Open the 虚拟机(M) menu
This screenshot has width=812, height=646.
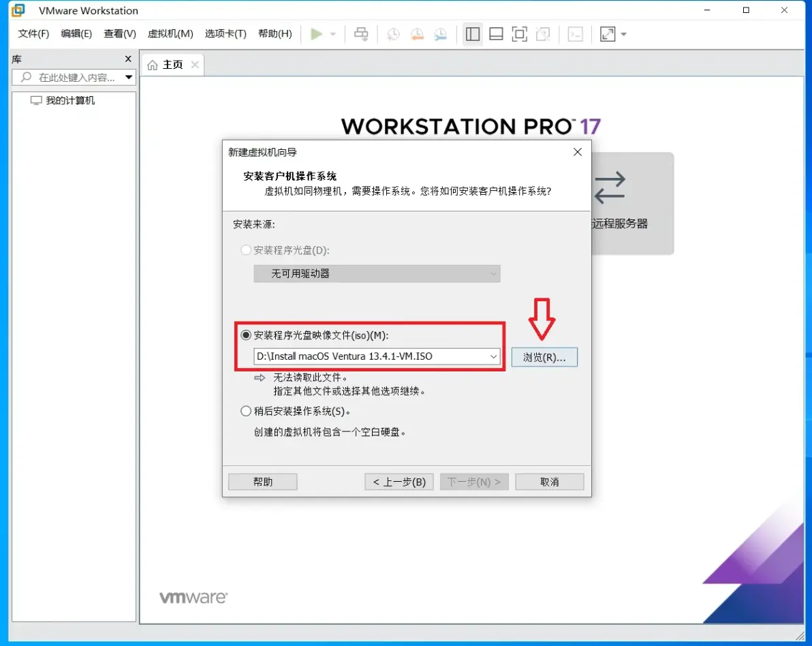[170, 33]
